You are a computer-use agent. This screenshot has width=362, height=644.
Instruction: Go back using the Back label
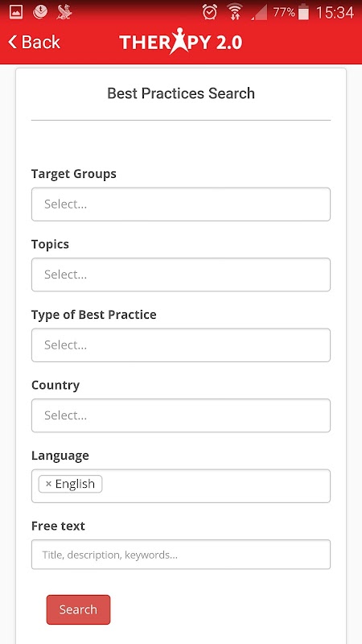click(x=41, y=42)
